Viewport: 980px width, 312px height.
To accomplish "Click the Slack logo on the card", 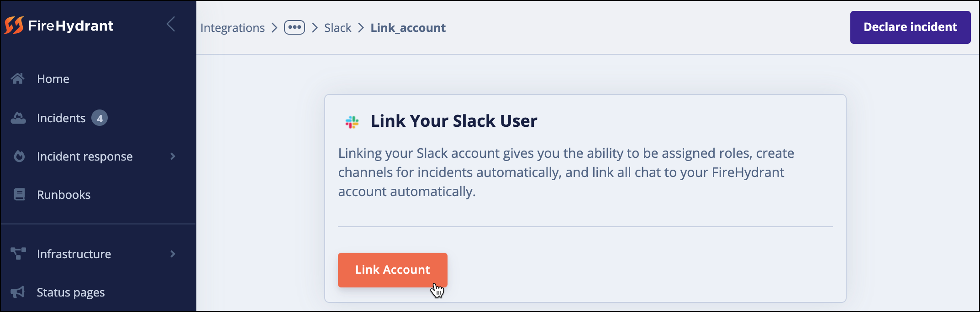I will coord(352,121).
